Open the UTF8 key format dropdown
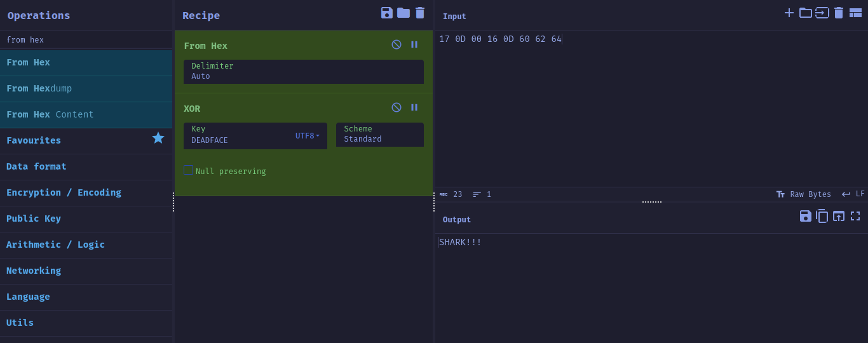Viewport: 868px width, 343px height. pyautogui.click(x=308, y=136)
